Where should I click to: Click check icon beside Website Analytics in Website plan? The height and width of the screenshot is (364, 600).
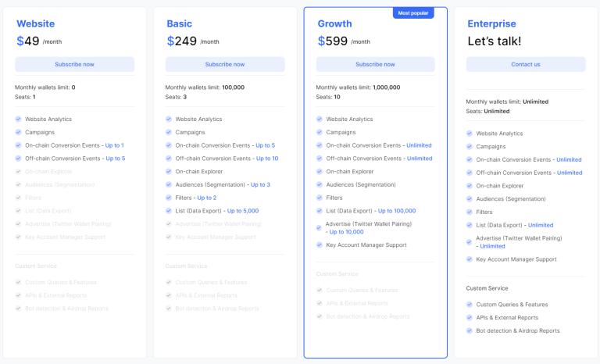click(x=18, y=120)
